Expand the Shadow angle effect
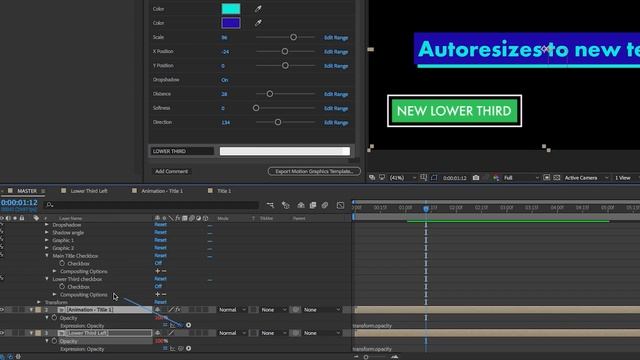The height and width of the screenshot is (360, 640). pos(47,232)
